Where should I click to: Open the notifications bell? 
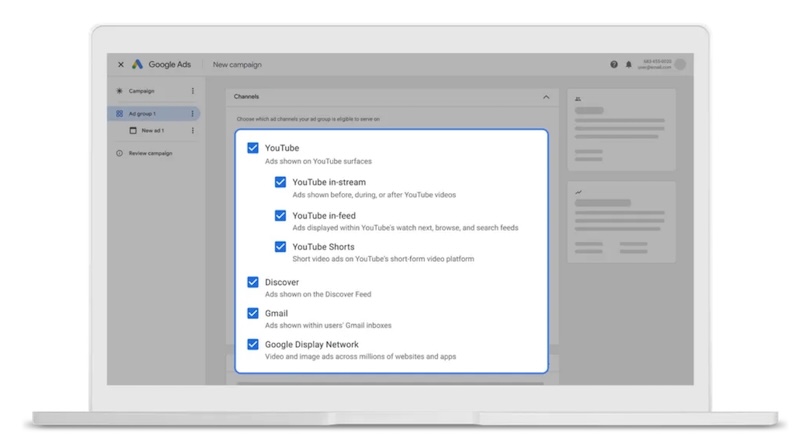click(x=629, y=64)
